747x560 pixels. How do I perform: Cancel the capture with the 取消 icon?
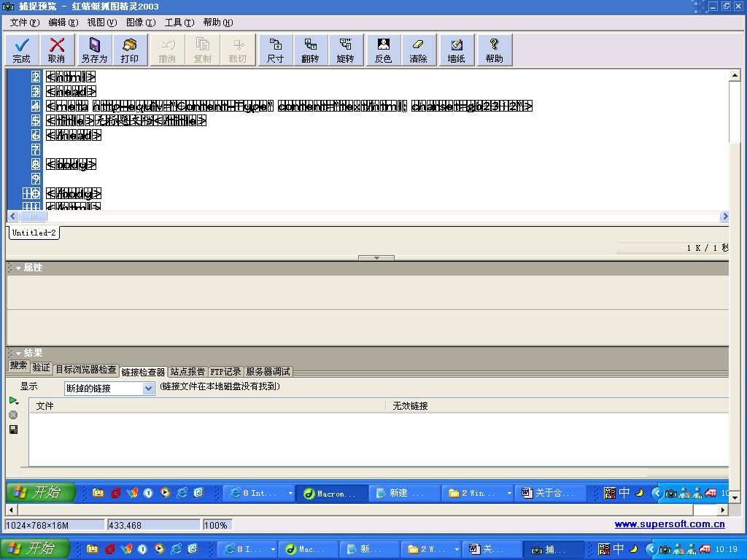pos(56,50)
